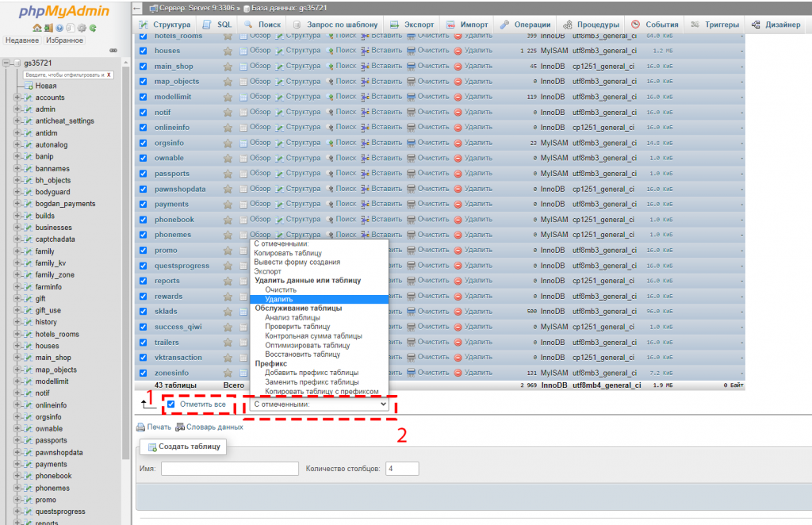812x525 pixels.
Task: Open settings with the gear icon
Action: click(81, 27)
